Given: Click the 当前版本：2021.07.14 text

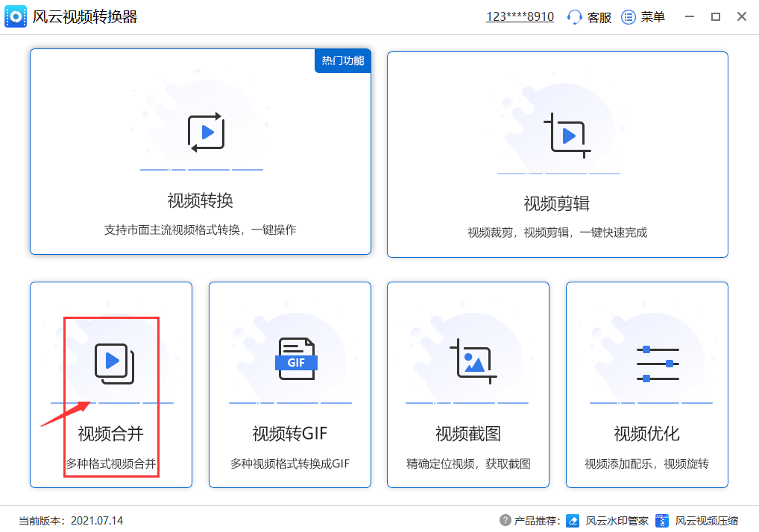Looking at the screenshot, I should (x=71, y=521).
